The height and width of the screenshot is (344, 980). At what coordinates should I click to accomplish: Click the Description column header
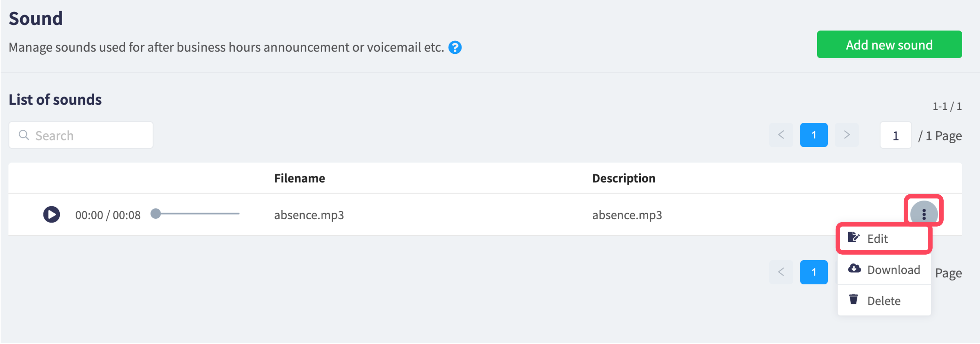[x=624, y=178]
